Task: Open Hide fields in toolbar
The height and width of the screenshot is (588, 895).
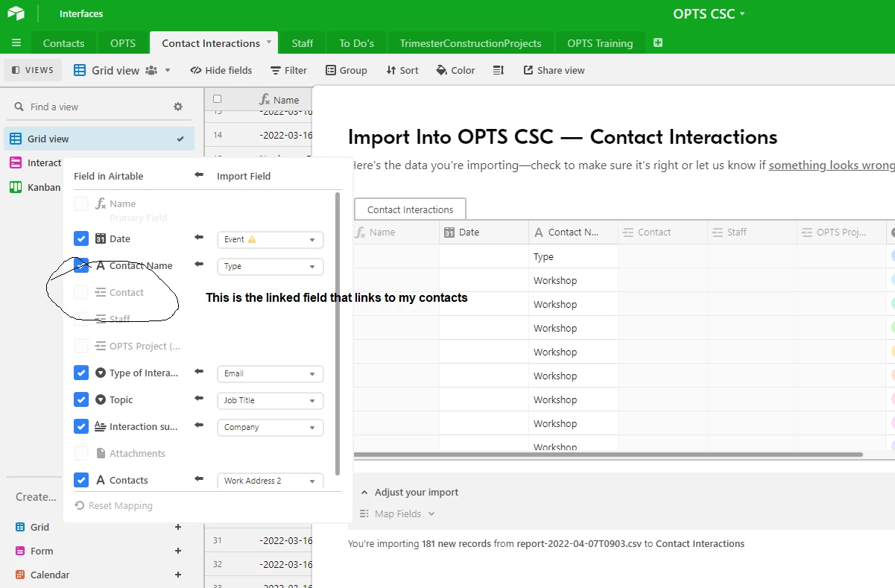Action: tap(221, 70)
